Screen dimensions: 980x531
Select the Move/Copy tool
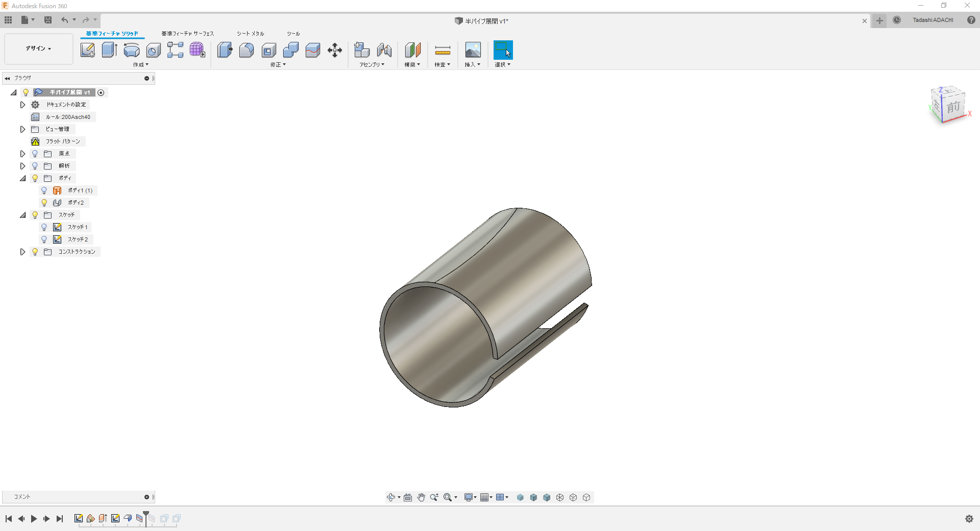click(x=335, y=50)
